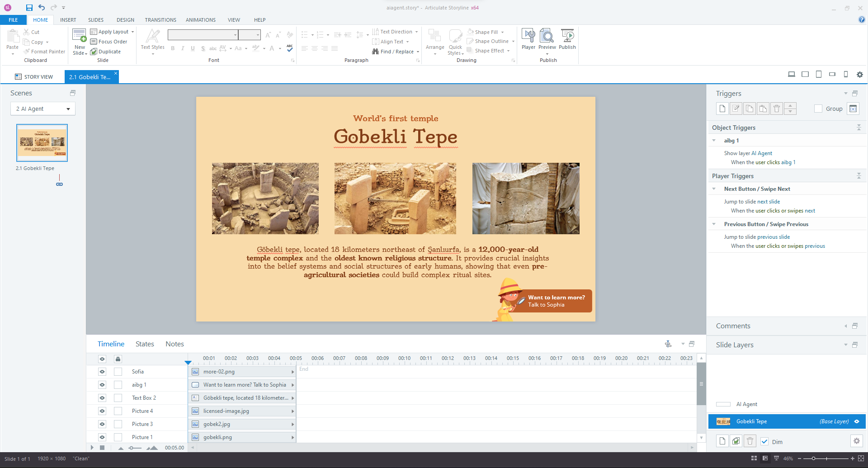The height and width of the screenshot is (468, 868).
Task: Add a new slide layer
Action: click(x=722, y=441)
